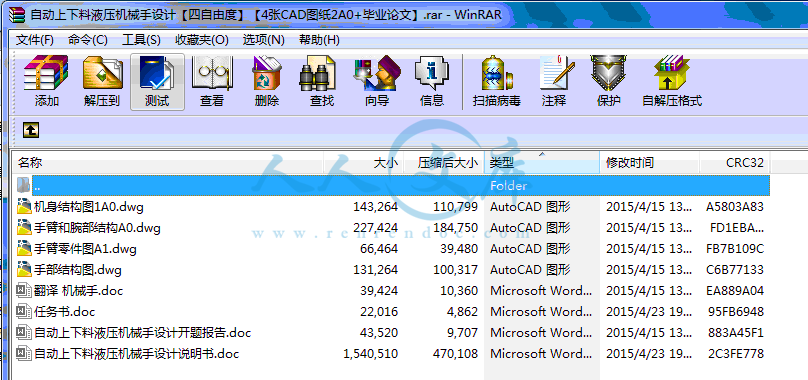Select file 手部结构图.dwg
This screenshot has height=380, width=808.
(x=78, y=270)
